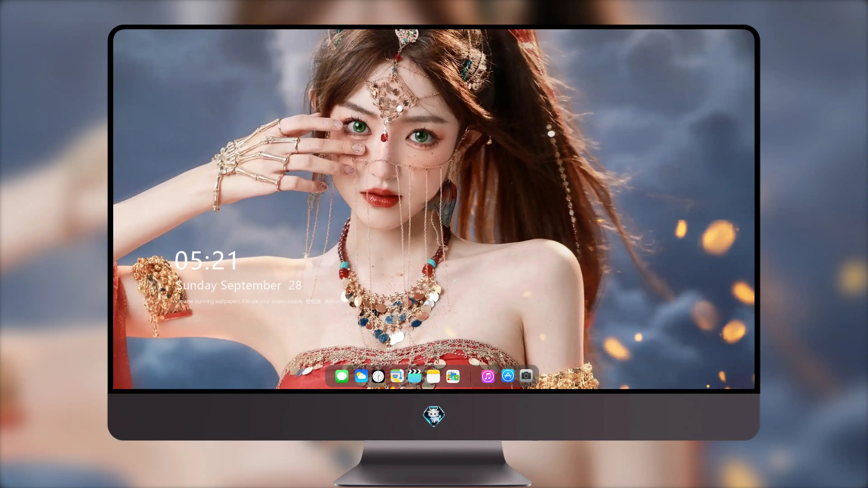Open the gray Camera app in the dock
The width and height of the screenshot is (868, 488).
526,375
